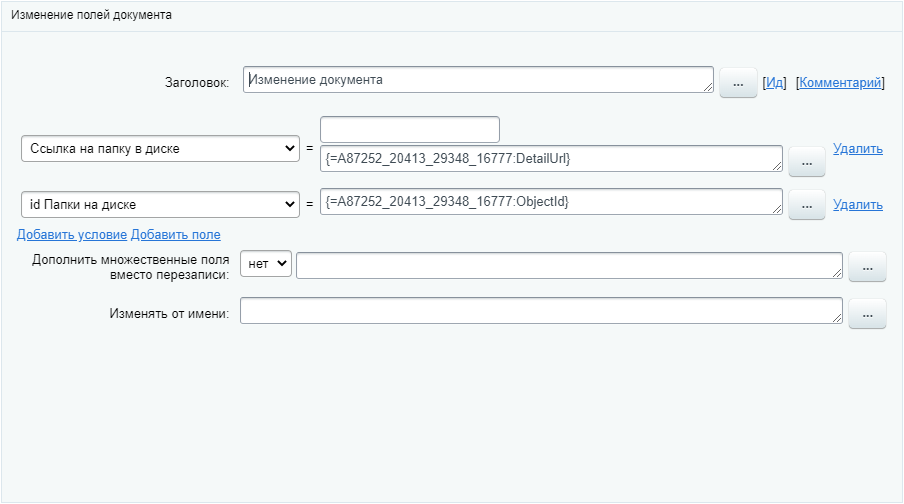The width and height of the screenshot is (904, 504).
Task: Open value picker for the DetailUrl field
Action: coord(806,162)
